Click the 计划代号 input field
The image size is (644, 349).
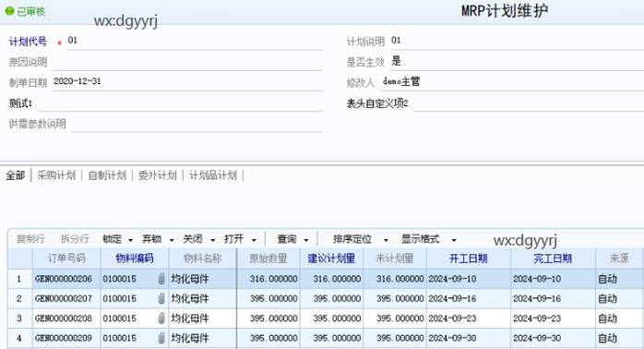[195, 42]
